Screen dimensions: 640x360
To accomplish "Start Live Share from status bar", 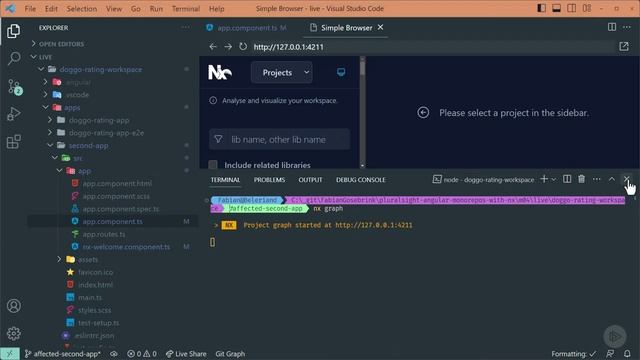I will click(x=186, y=353).
